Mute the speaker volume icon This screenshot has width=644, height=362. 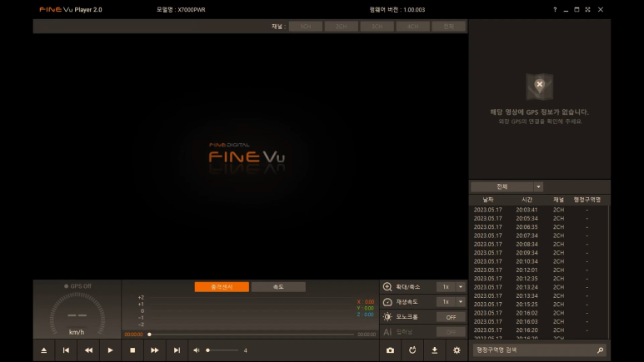pyautogui.click(x=197, y=350)
